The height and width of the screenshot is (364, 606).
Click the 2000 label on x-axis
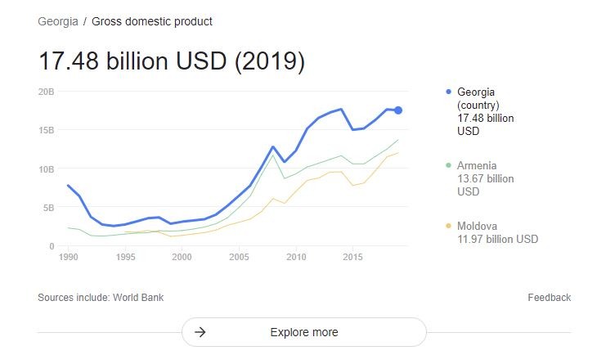[x=182, y=257]
